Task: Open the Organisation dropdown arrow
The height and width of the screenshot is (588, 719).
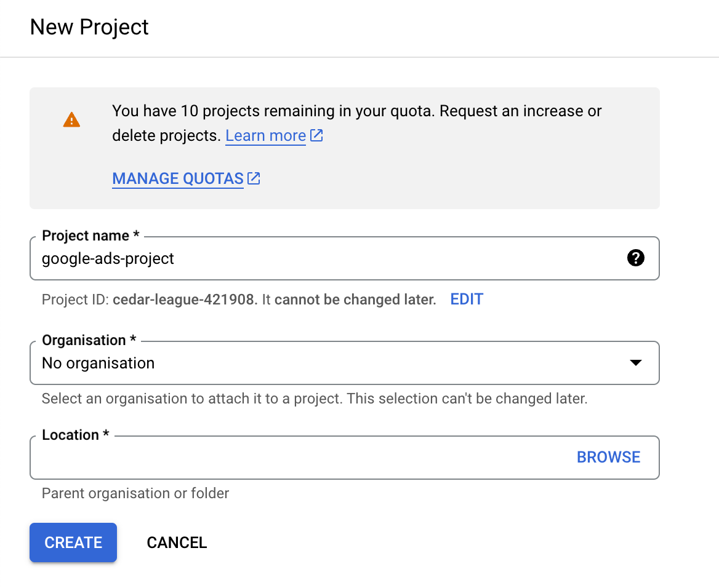Action: [636, 362]
